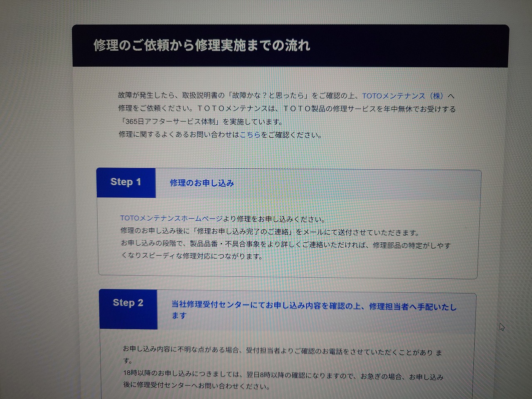532x399 pixels.
Task: Click the line starting お申し込み内容に不明な点
Action: tap(283, 352)
